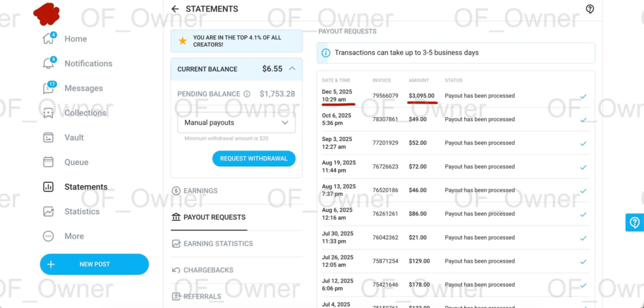644x308 pixels.
Task: Collapse the Current Balance section
Action: (x=292, y=69)
